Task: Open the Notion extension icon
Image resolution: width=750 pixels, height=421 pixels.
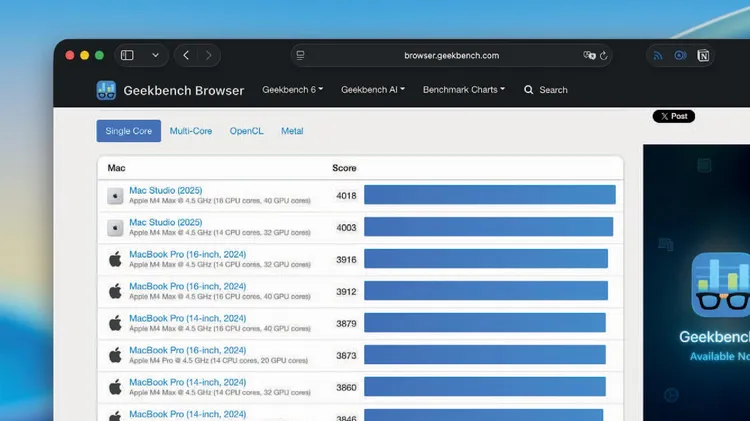Action: [x=704, y=56]
